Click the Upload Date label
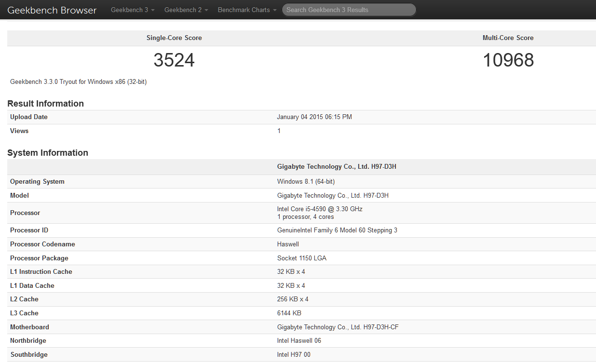Viewport: 596px width, 364px height. point(29,117)
